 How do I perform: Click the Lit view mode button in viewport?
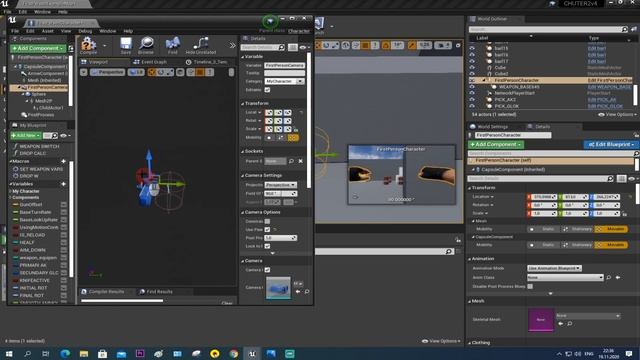pyautogui.click(x=136, y=72)
